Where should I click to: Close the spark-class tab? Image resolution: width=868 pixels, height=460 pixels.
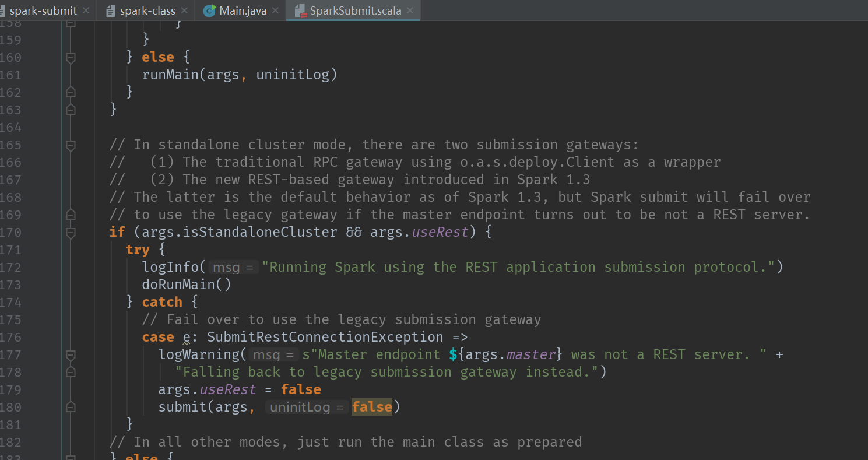(x=185, y=10)
